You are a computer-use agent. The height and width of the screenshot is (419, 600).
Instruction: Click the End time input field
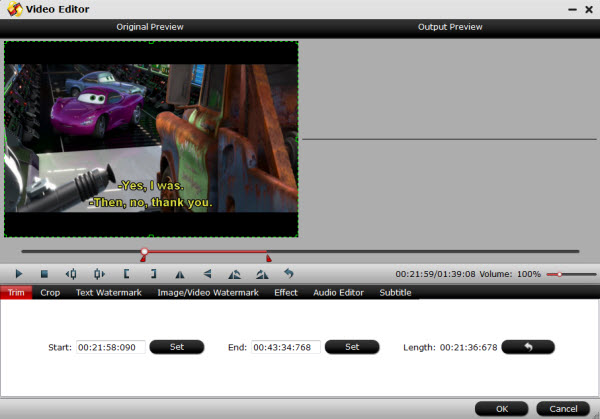tap(286, 347)
